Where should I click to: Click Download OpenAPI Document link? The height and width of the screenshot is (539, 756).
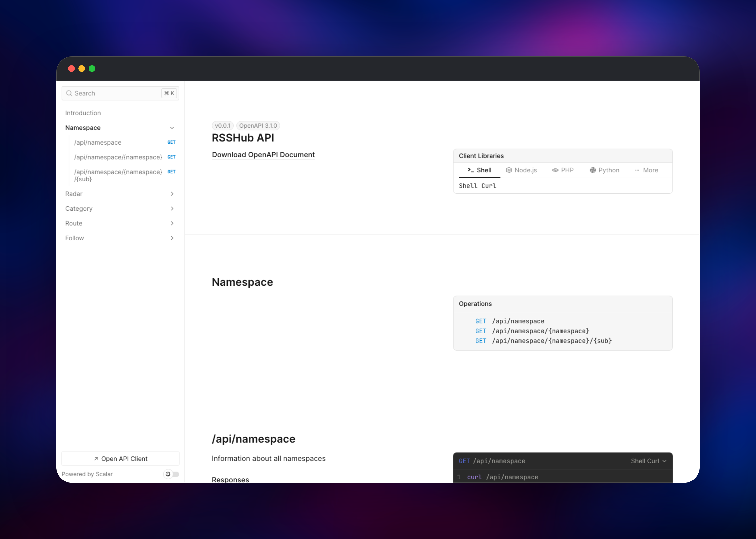point(263,155)
